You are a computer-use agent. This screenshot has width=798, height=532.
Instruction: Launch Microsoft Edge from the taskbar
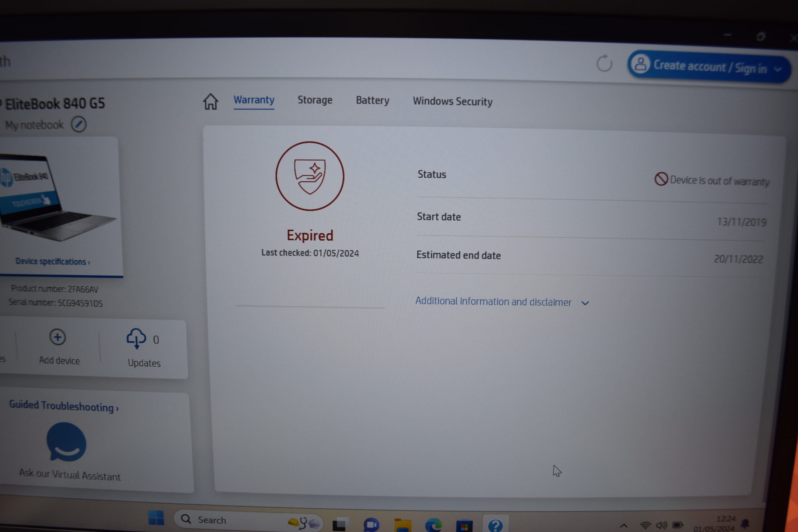pos(434,525)
